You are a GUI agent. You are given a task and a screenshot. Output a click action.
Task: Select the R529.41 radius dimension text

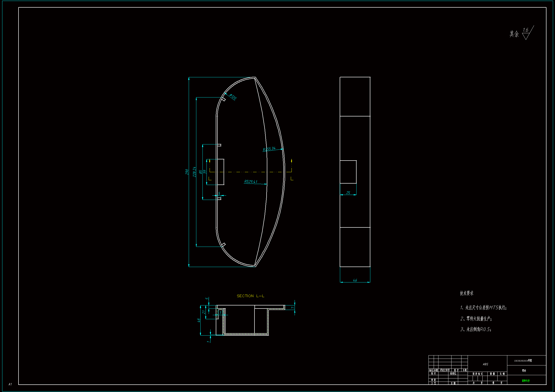[x=251, y=182]
